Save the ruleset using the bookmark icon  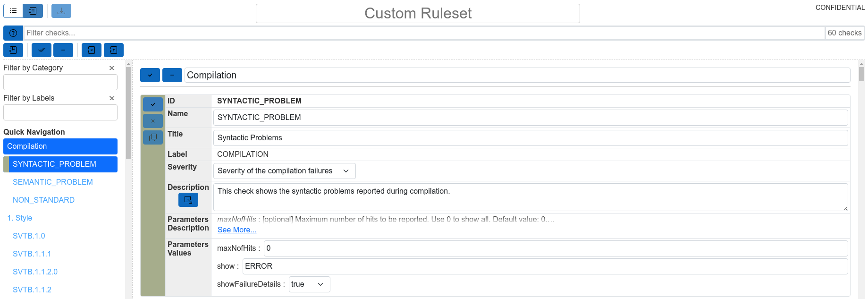coord(13,50)
